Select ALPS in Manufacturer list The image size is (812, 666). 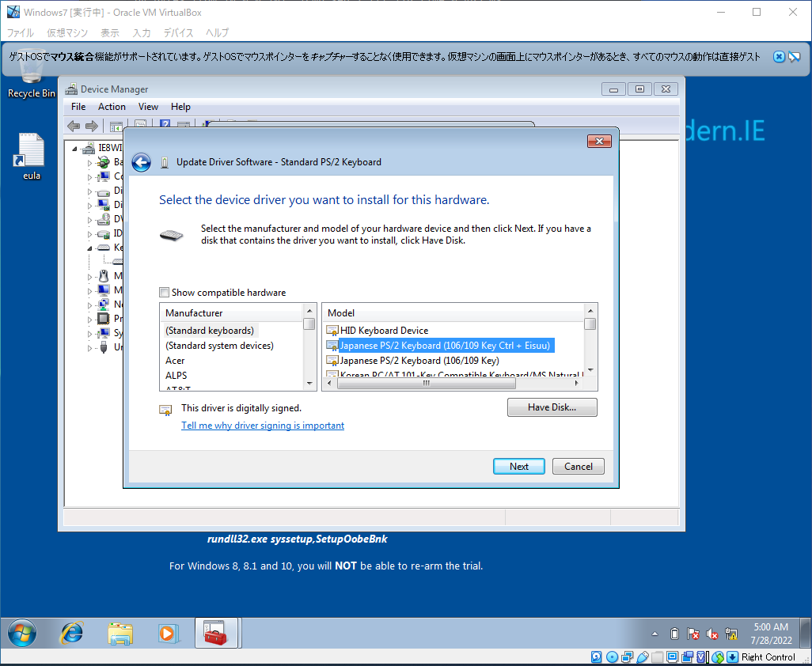pyautogui.click(x=176, y=376)
